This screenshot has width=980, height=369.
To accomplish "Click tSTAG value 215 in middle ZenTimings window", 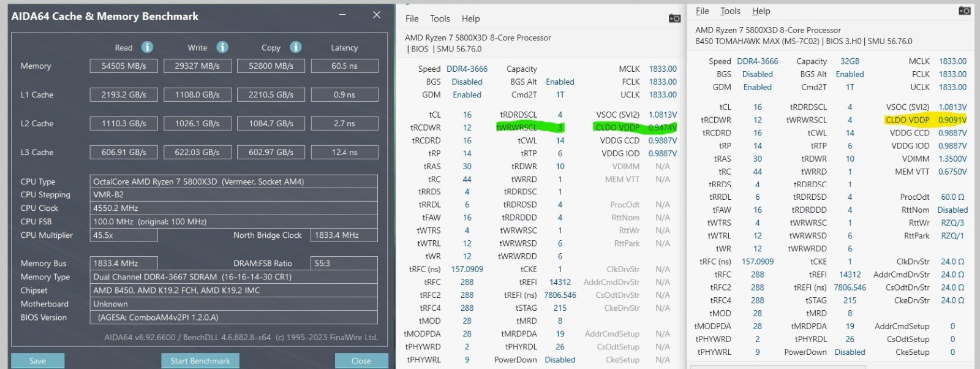I will coord(560,308).
